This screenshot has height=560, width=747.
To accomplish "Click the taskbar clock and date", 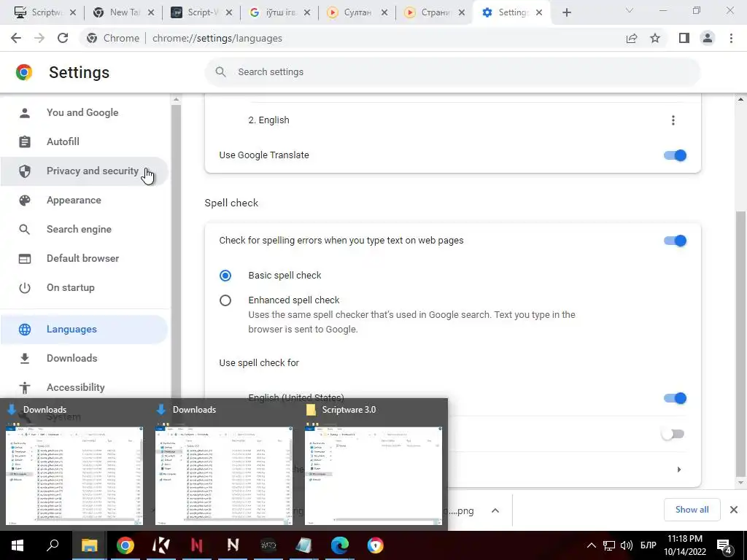I will [685, 545].
